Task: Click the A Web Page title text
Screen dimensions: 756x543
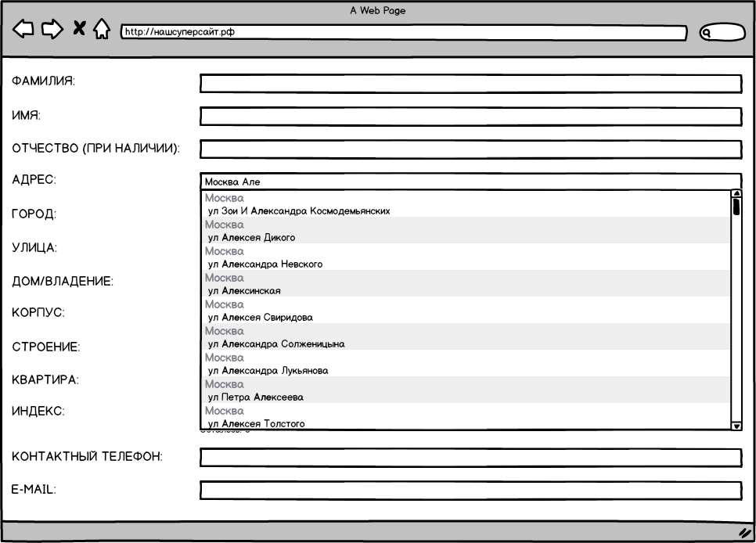Action: pos(378,11)
